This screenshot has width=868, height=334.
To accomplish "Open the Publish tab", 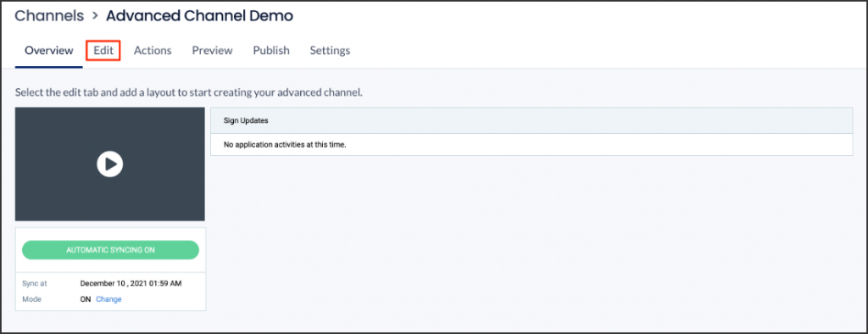I will tap(271, 50).
